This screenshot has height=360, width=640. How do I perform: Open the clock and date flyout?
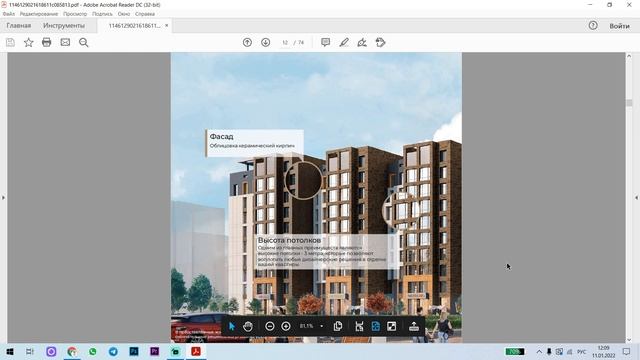(603, 351)
